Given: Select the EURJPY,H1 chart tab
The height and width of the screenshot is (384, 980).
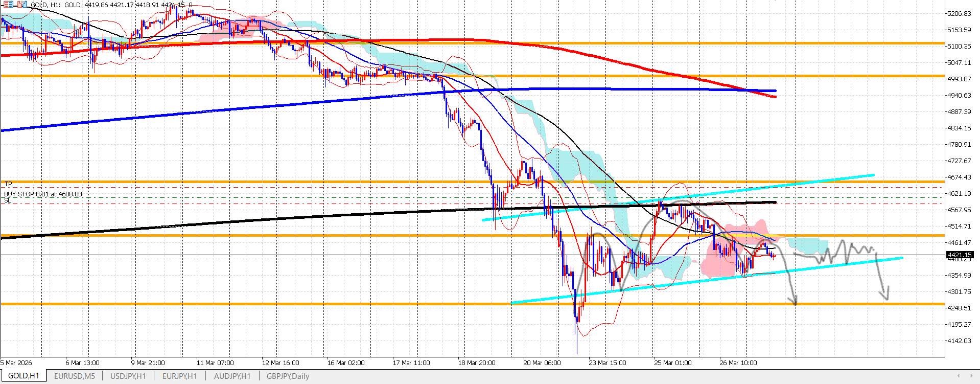Looking at the screenshot, I should point(179,376).
